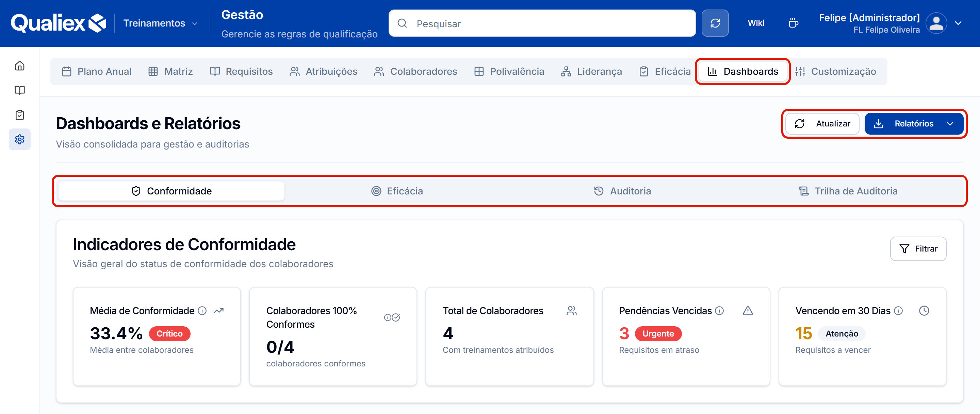Screen dimensions: 980x414
Task: Open the Requisitos tab
Action: [241, 71]
